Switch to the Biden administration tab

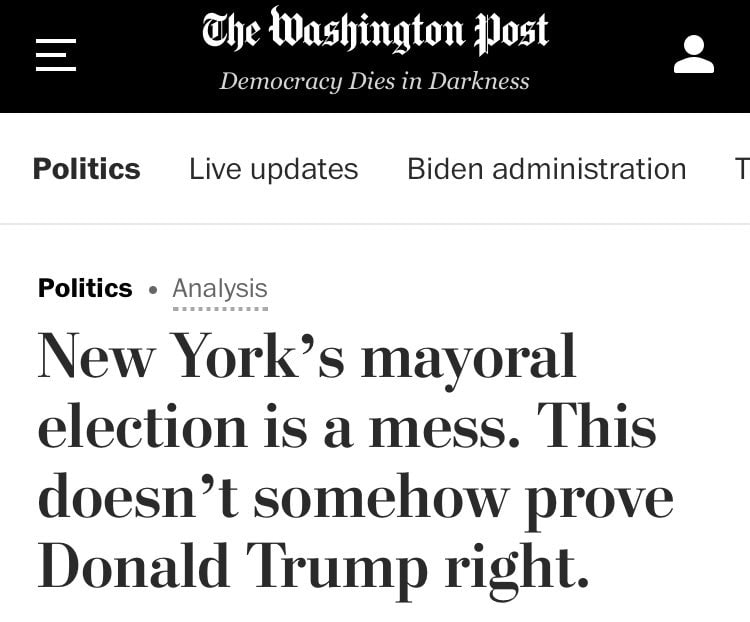[547, 169]
